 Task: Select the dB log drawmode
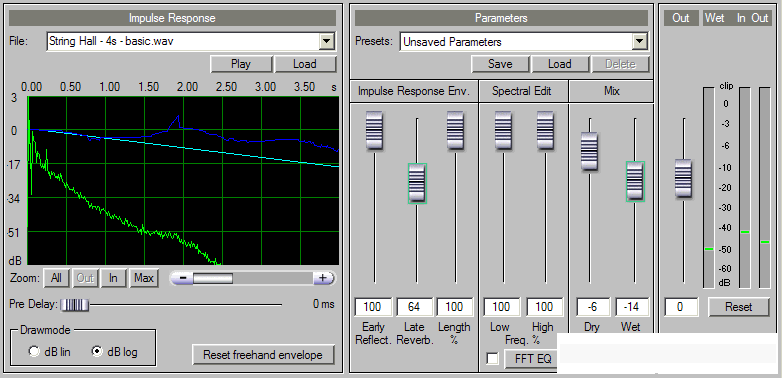click(x=97, y=352)
